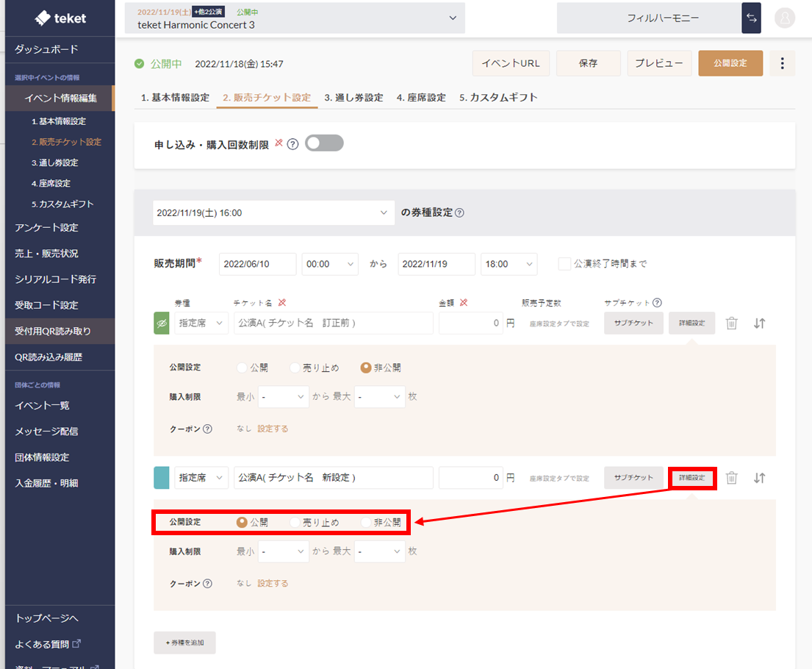Open the user profile avatar
Image resolution: width=812 pixels, height=669 pixels.
pyautogui.click(x=785, y=18)
